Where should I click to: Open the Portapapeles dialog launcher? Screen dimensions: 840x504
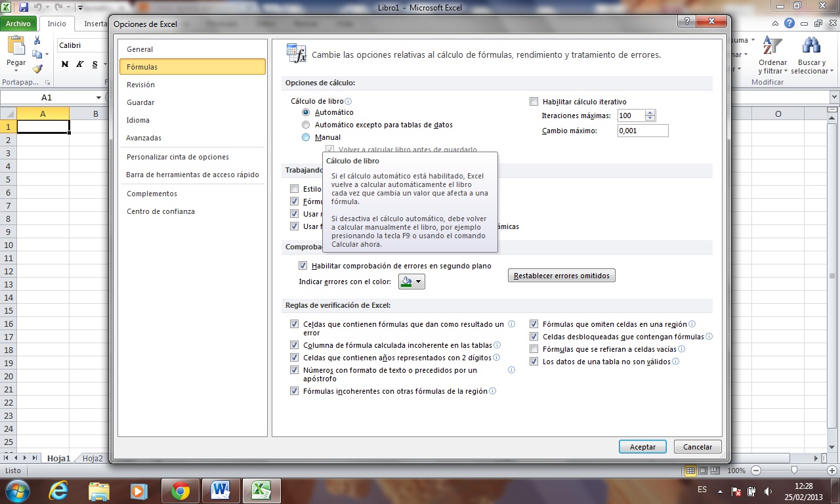47,83
